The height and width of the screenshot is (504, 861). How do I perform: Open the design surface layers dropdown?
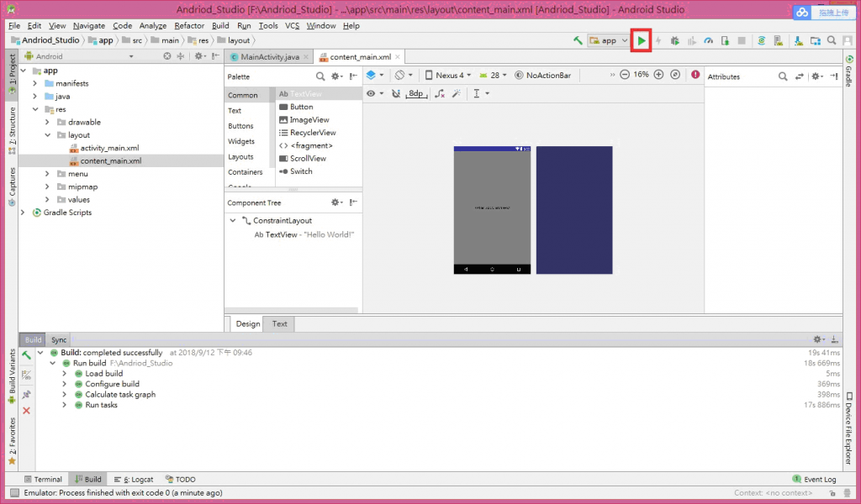click(375, 75)
